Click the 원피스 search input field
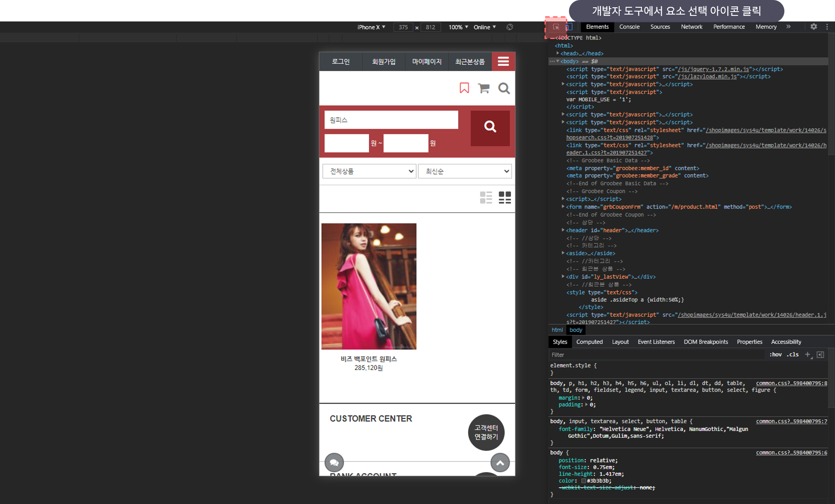 [391, 120]
